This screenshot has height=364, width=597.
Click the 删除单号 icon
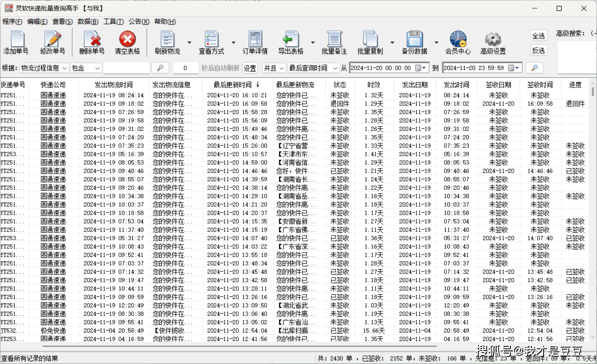coord(92,40)
